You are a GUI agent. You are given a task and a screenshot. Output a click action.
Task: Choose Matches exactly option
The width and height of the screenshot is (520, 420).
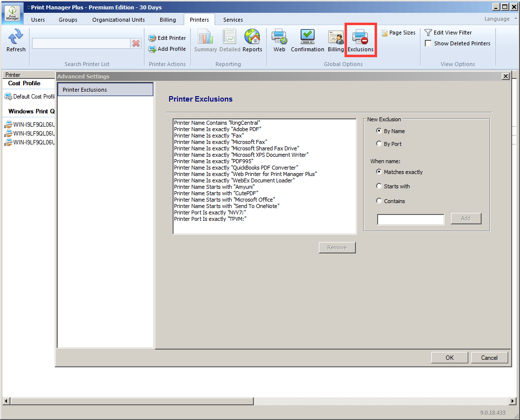click(400, 172)
